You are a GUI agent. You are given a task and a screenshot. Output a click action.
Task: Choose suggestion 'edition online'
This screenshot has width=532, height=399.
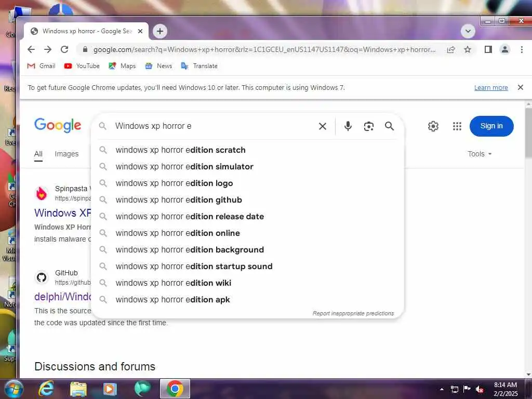[x=248, y=233]
